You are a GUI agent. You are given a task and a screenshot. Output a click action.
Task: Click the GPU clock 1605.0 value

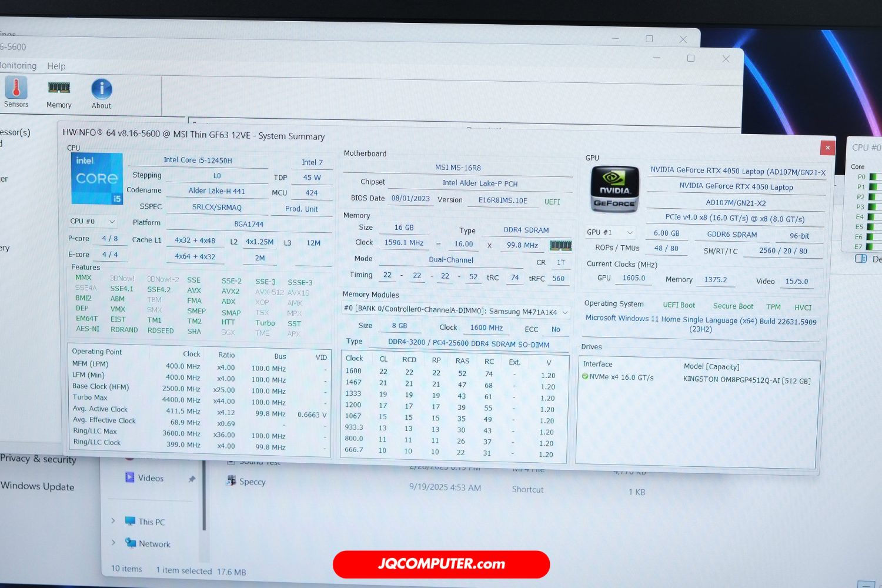click(634, 278)
